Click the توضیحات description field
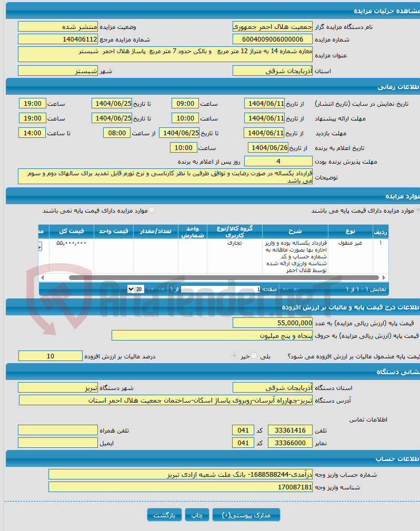The height and width of the screenshot is (531, 420). (165, 176)
